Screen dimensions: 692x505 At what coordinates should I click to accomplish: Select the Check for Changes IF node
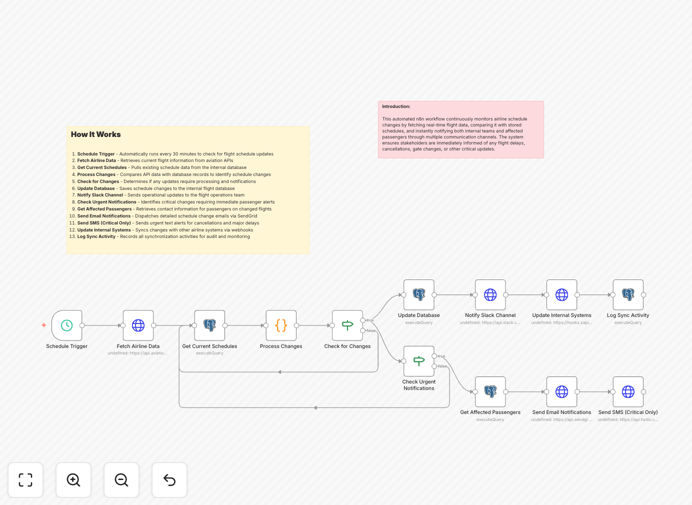pyautogui.click(x=347, y=325)
